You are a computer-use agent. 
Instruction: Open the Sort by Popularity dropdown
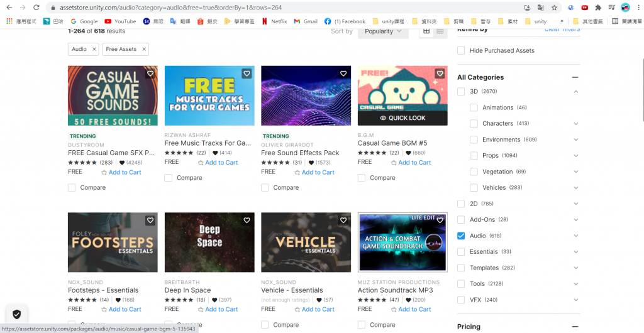383,31
